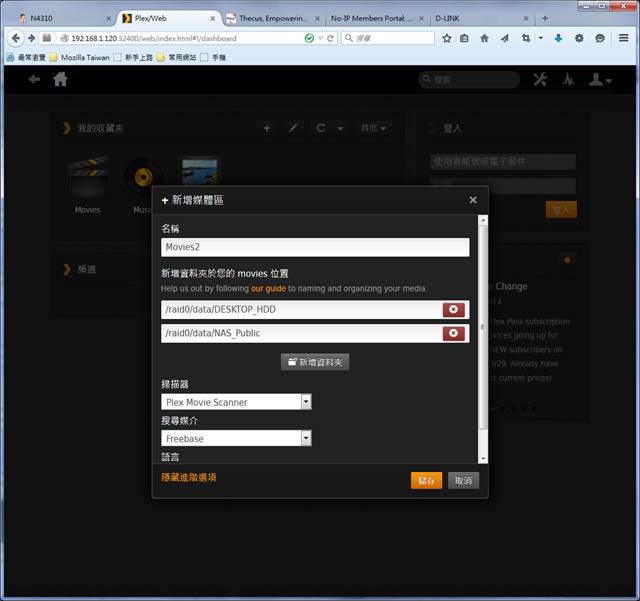Click the dialog scrollbar down arrow

483,459
